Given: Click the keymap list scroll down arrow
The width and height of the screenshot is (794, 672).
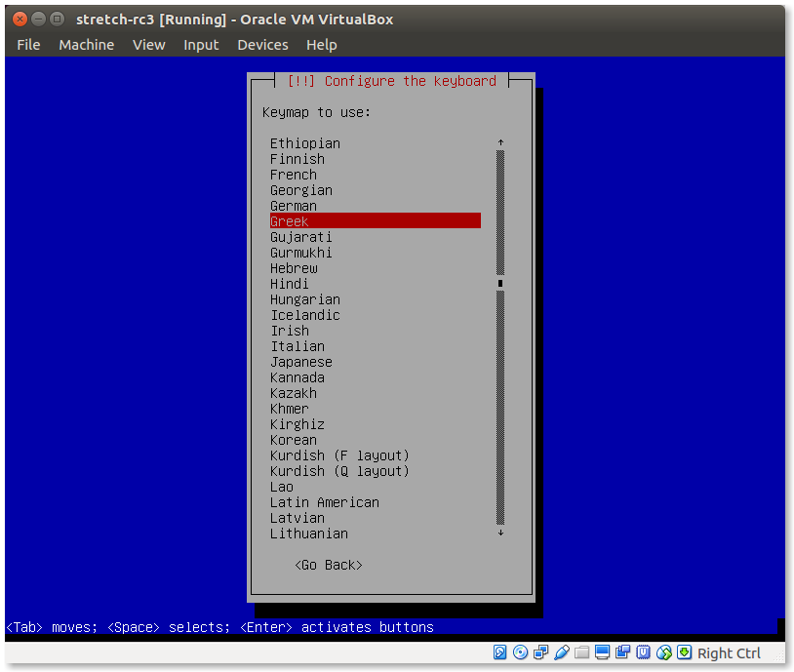Looking at the screenshot, I should pos(500,533).
